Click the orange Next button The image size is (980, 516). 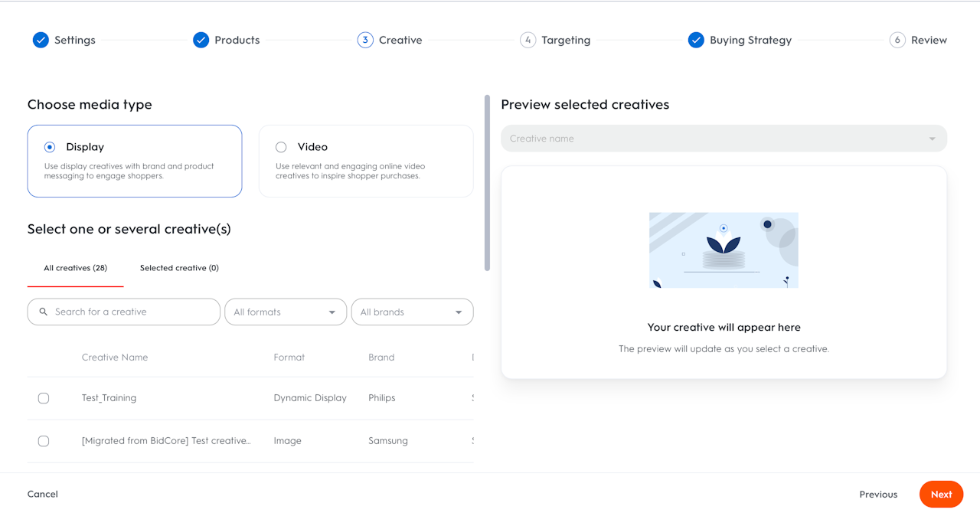[x=942, y=495]
